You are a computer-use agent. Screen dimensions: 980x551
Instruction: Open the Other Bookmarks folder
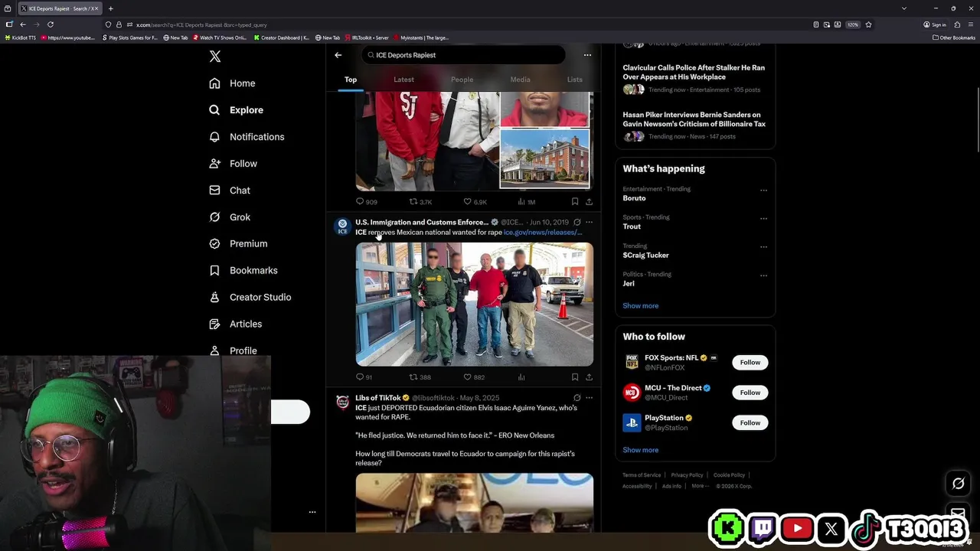(954, 37)
